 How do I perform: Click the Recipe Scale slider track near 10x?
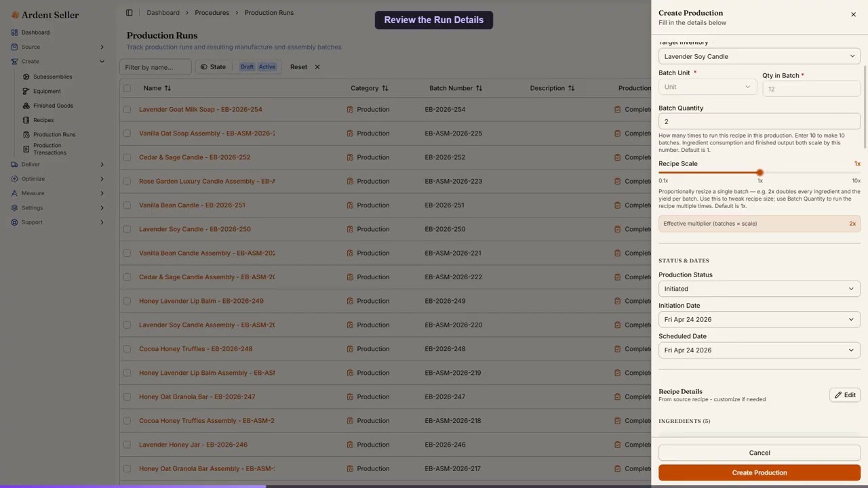(856, 173)
